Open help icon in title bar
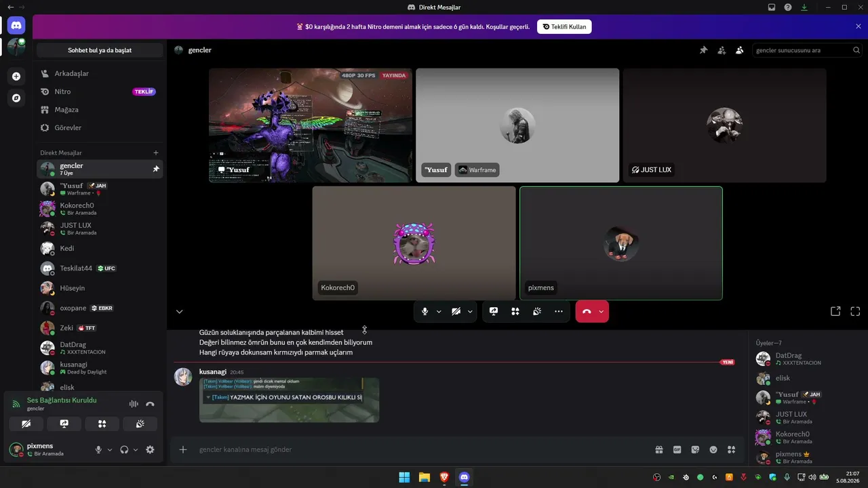This screenshot has width=868, height=488. pyautogui.click(x=788, y=7)
